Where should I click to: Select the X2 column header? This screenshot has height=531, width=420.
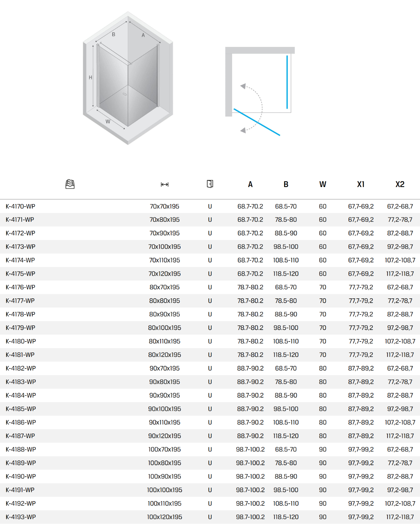[x=400, y=184]
